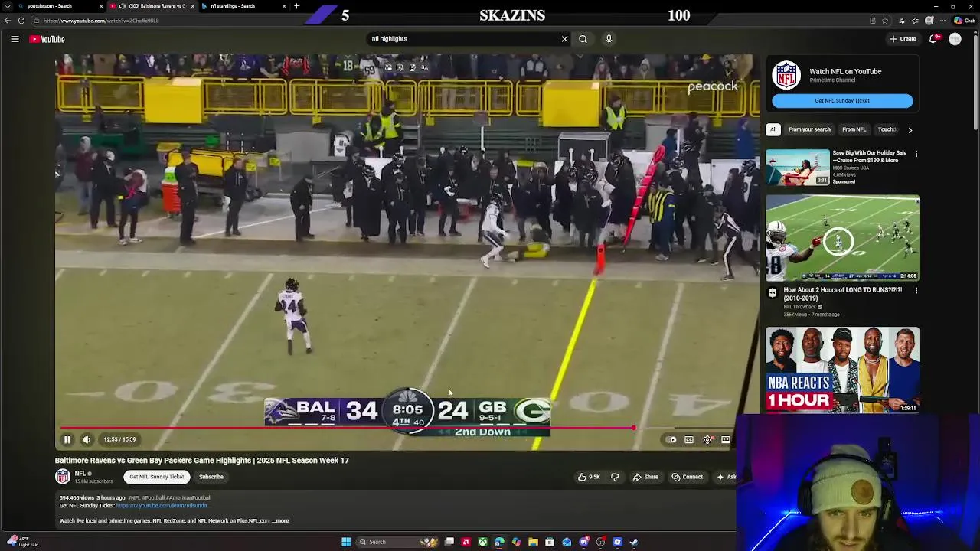Open a new browser tab

coord(296,6)
